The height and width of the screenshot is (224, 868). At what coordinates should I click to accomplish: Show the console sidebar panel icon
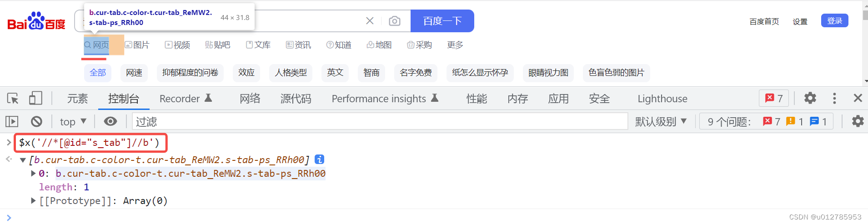point(12,121)
